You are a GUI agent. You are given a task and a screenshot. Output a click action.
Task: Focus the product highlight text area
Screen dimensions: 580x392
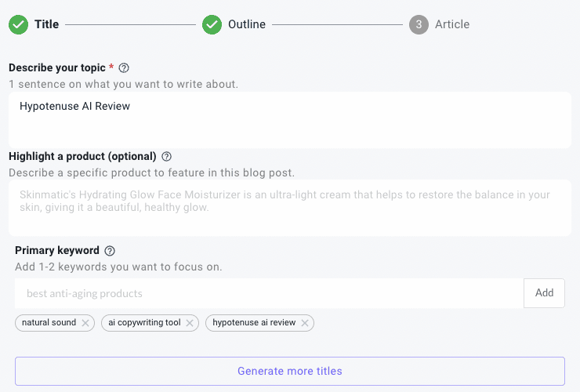[290, 208]
